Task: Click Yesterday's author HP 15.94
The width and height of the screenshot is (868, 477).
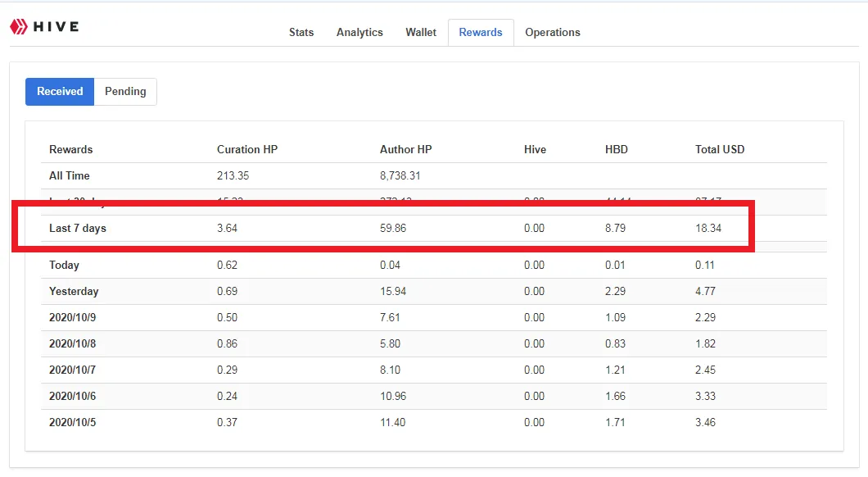Action: 393,292
